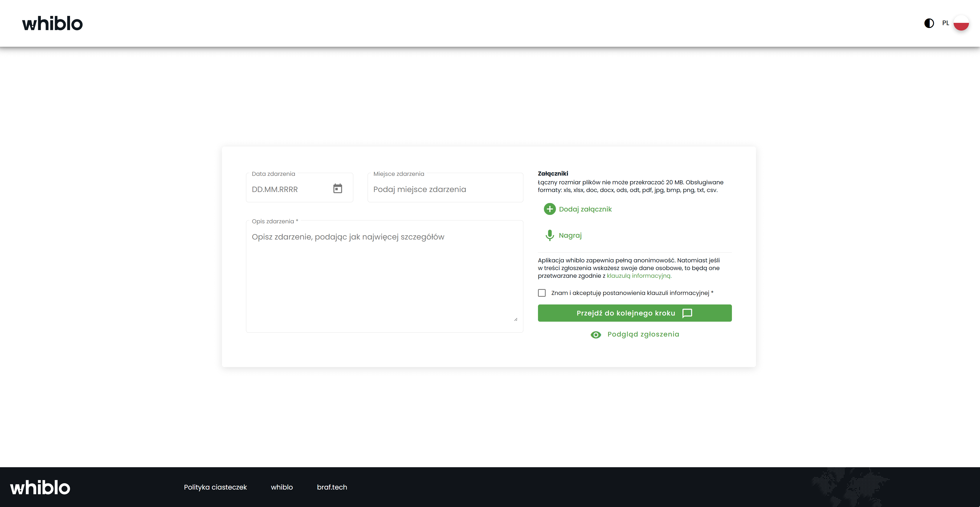Viewport: 980px width, 507px height.
Task: Open the Polish flag language selector
Action: pos(961,23)
